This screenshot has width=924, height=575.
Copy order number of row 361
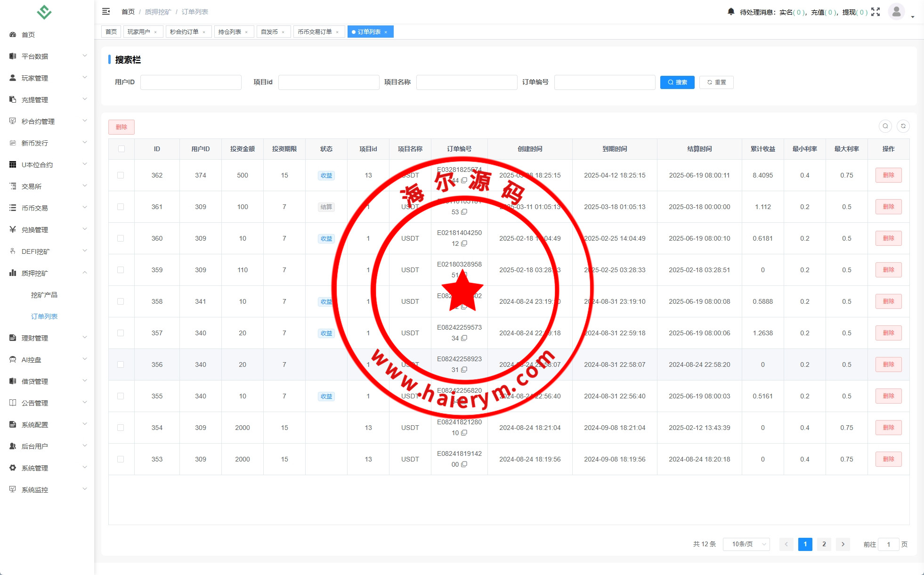[464, 212]
